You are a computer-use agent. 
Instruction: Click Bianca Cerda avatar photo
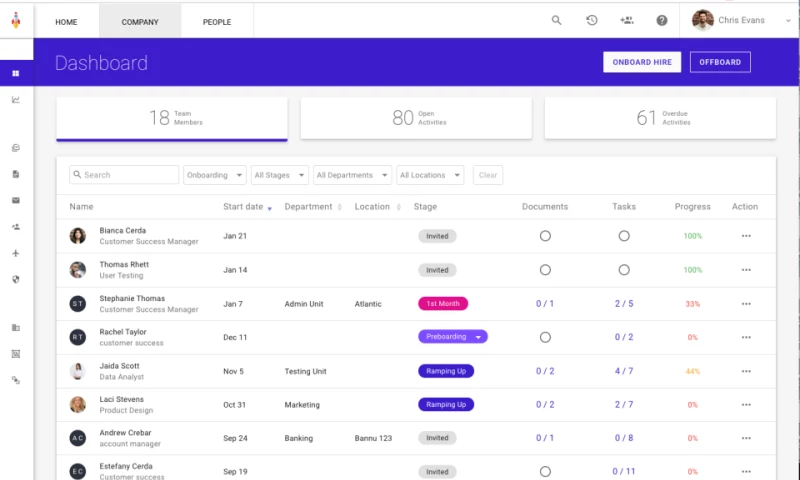pyautogui.click(x=78, y=236)
